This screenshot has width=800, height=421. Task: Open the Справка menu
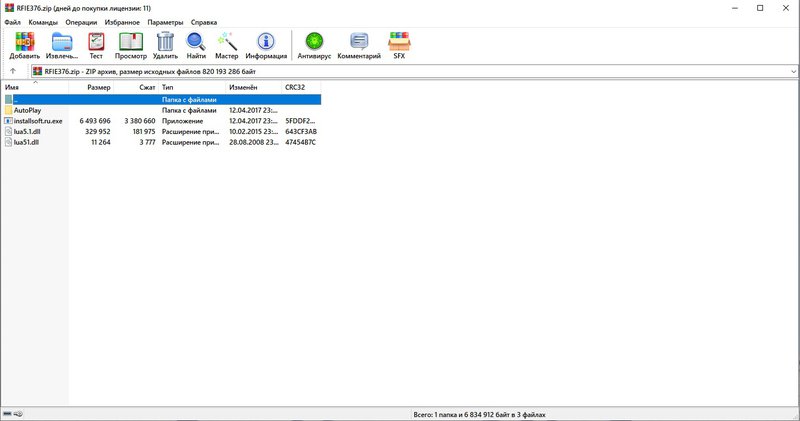pyautogui.click(x=204, y=22)
